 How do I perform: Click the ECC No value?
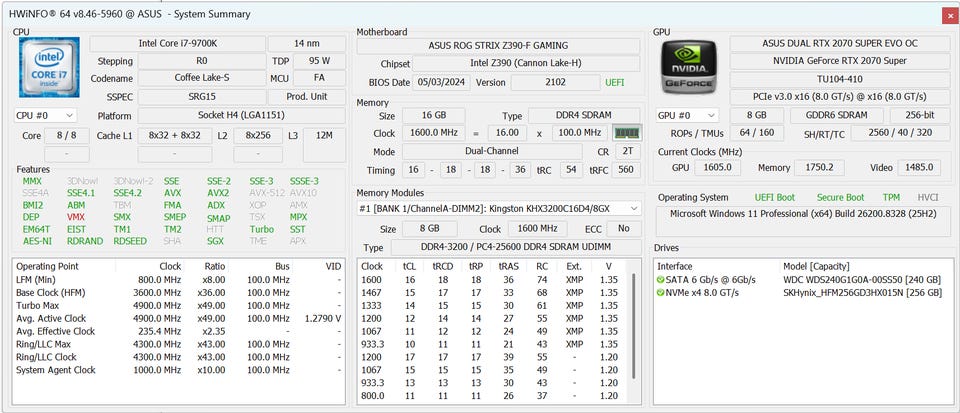[624, 229]
